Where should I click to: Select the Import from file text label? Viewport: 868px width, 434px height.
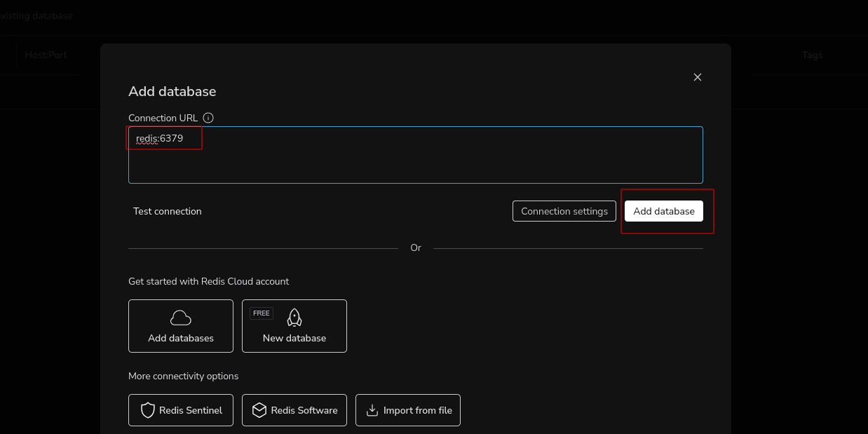[x=417, y=410]
